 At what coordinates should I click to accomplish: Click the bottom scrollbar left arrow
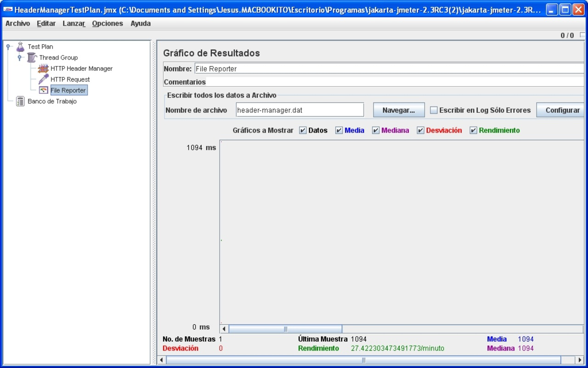(x=161, y=360)
